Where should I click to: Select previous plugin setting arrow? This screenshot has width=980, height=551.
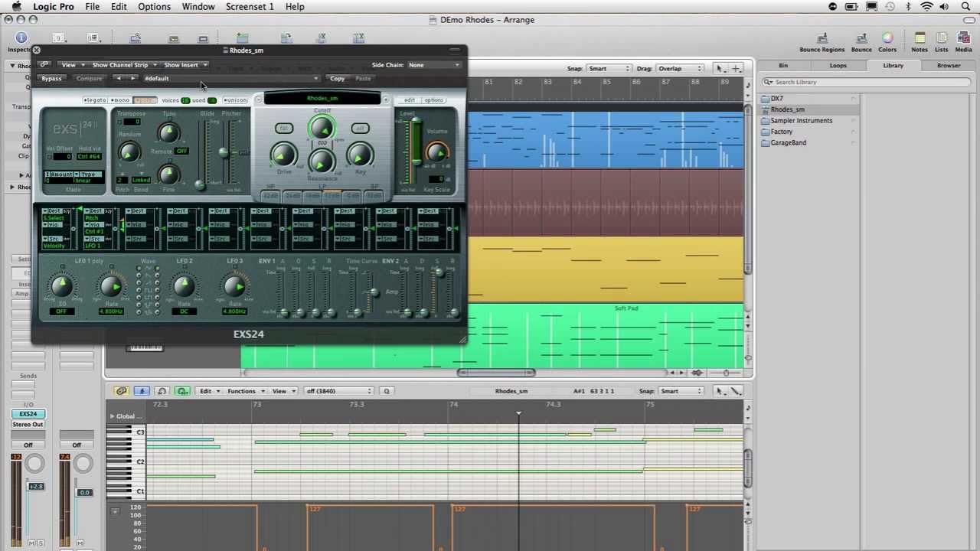[x=118, y=79]
